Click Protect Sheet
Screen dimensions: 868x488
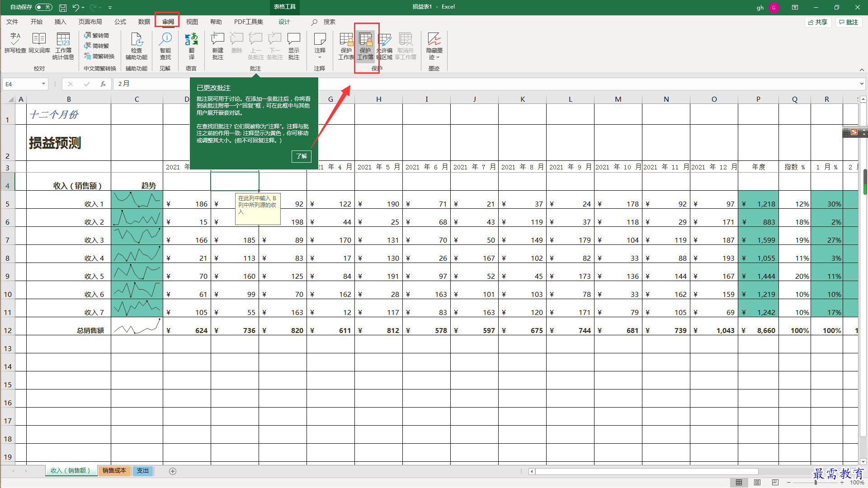click(x=346, y=46)
